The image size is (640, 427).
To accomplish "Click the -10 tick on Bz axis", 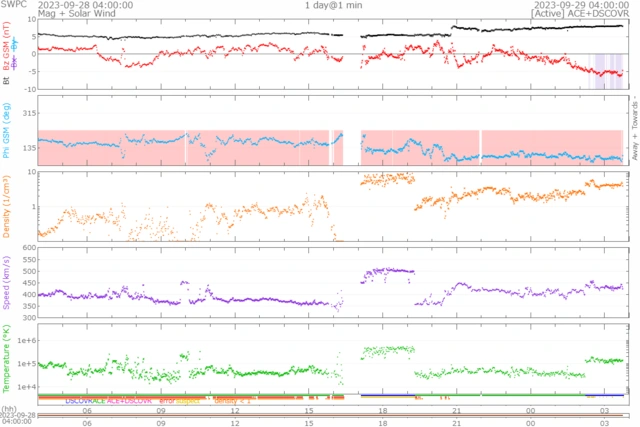I will pos(31,89).
